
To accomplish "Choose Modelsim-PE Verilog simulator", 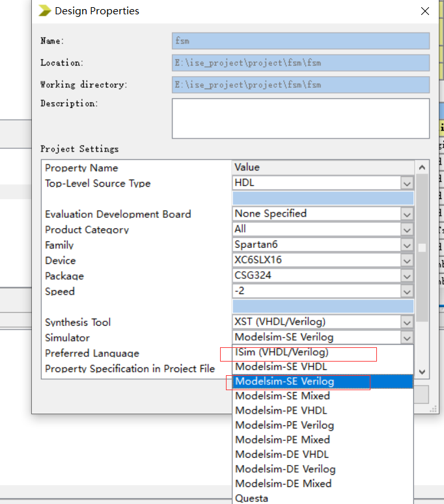I will pyautogui.click(x=323, y=425).
